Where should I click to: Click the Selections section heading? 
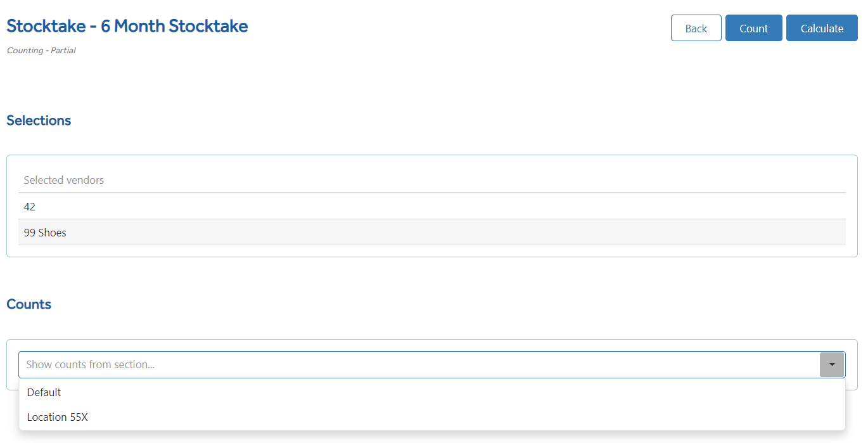[39, 120]
